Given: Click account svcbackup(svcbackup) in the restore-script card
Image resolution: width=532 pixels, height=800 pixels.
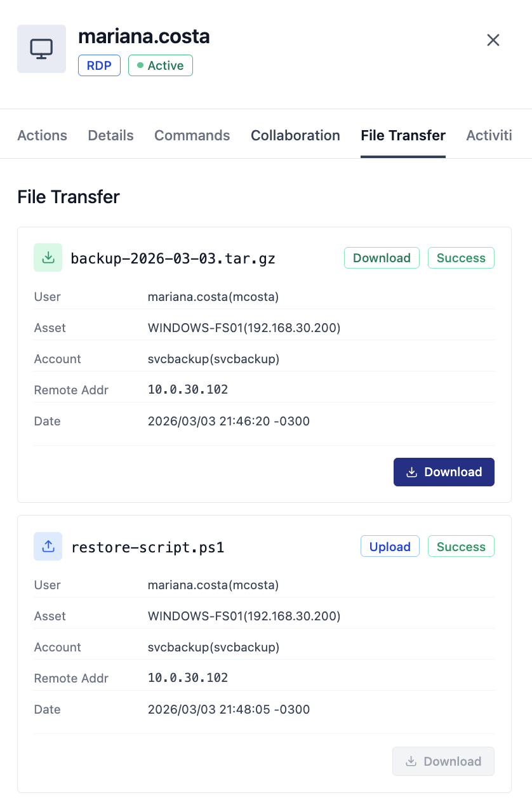Looking at the screenshot, I should 214,647.
